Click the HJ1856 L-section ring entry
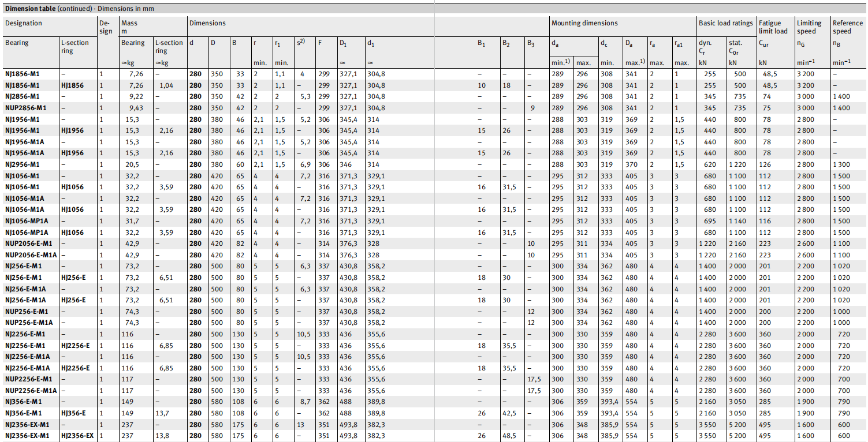 [72, 85]
